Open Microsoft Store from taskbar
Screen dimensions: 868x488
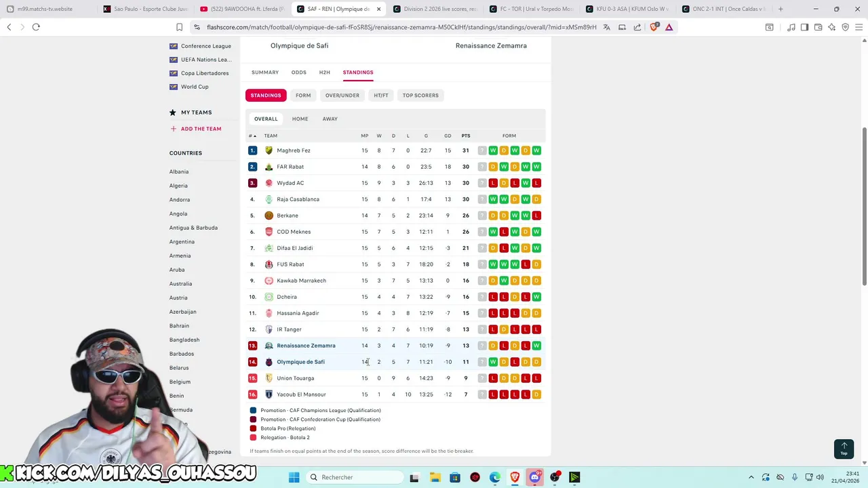point(455,477)
